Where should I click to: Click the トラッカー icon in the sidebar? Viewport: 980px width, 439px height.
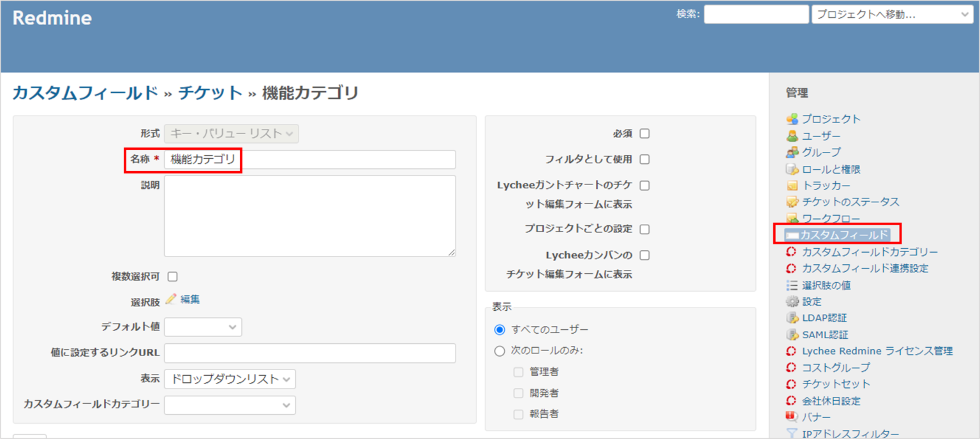click(x=791, y=185)
